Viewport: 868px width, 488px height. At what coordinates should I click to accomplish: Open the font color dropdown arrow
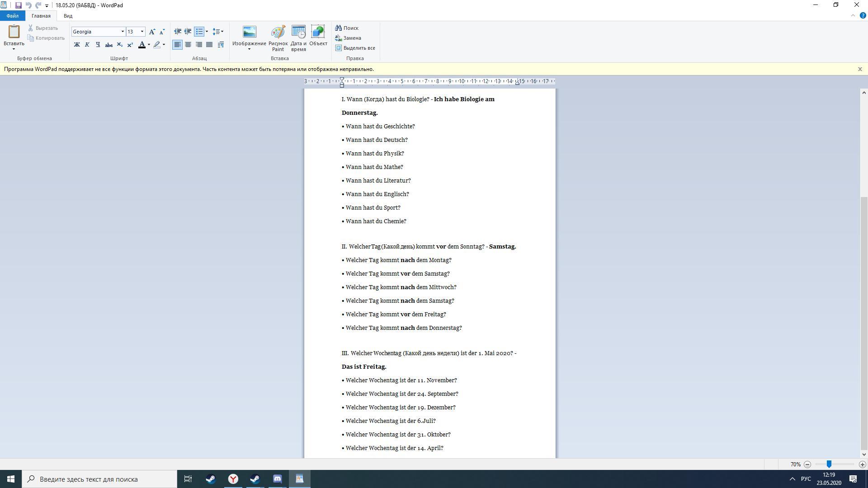click(149, 45)
